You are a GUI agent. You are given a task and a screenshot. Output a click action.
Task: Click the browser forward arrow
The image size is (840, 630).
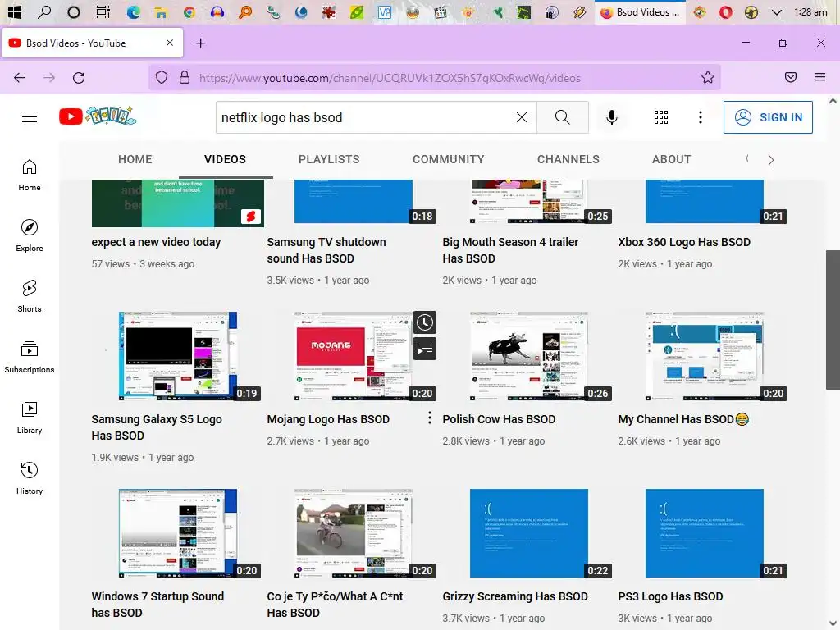click(x=49, y=78)
